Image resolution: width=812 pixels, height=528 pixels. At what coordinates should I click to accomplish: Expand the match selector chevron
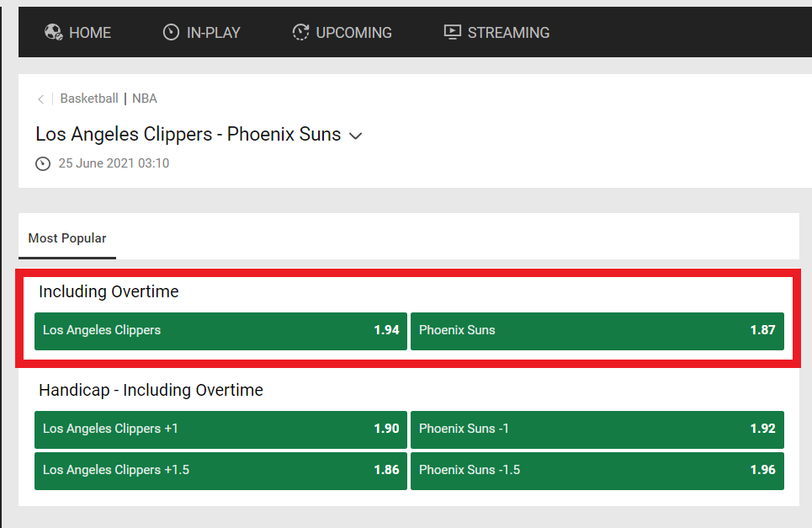tap(355, 136)
